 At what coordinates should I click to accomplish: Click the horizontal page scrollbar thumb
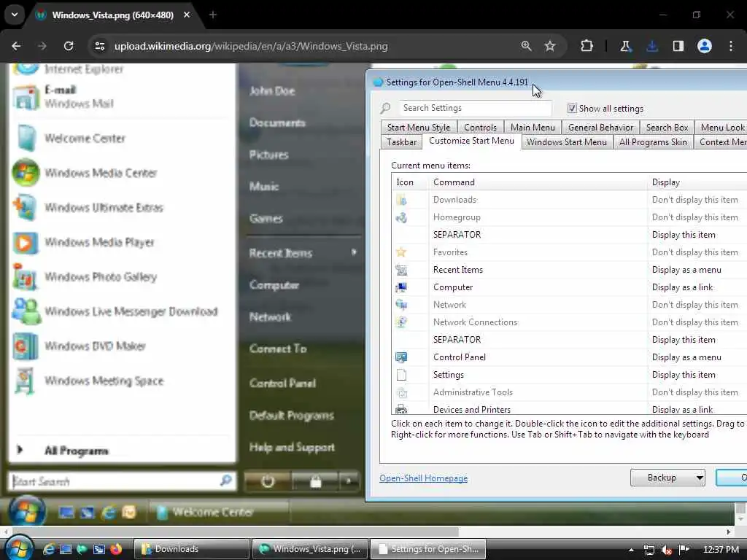[x=236, y=532]
